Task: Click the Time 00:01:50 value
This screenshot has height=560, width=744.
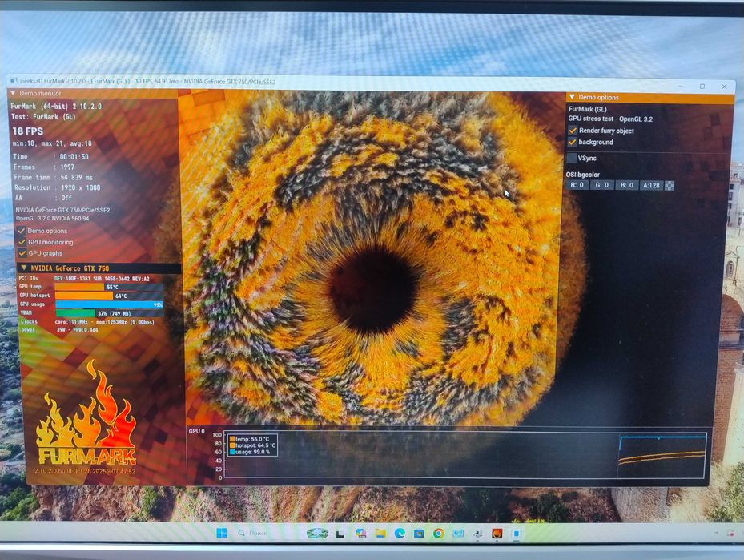Action: pyautogui.click(x=74, y=156)
